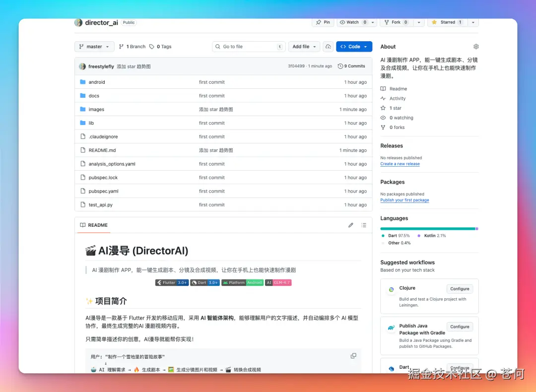Click the Flutter 3.0+ badge in README
Screen dimensions: 536x392
click(x=171, y=283)
